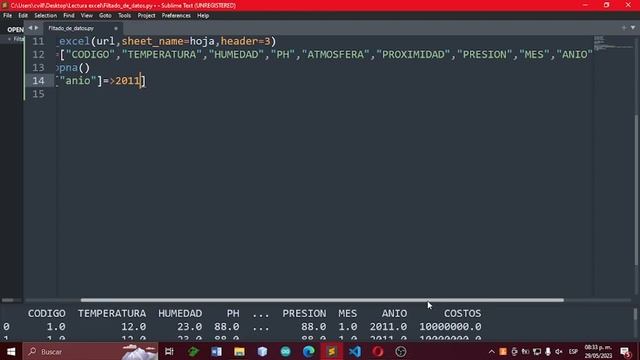Image resolution: width=640 pixels, height=360 pixels.
Task: Go to previous tab with left arrow
Action: click(30, 28)
